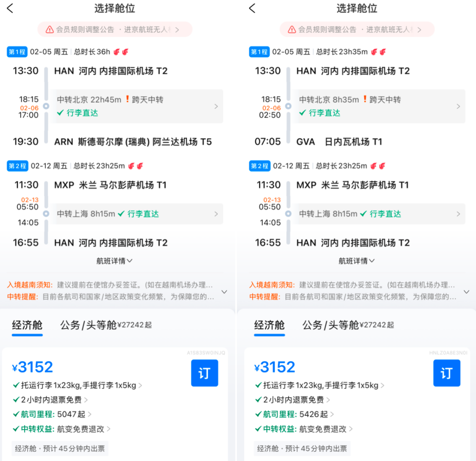View the 中转上海 8h15m transfer in the Geneva itinerary
Image resolution: width=476 pixels, height=461 pixels.
[379, 214]
